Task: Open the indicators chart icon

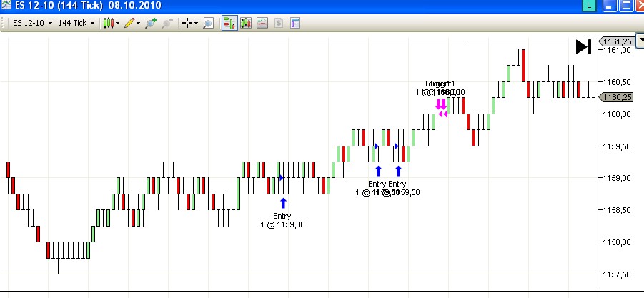Action: click(x=262, y=23)
